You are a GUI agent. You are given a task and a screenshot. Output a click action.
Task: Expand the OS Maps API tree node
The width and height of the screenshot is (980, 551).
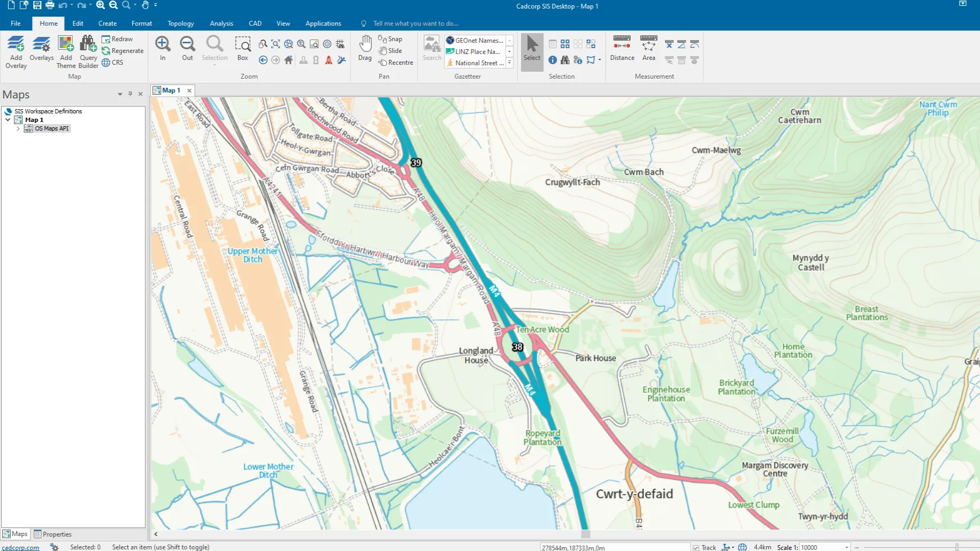coord(18,128)
